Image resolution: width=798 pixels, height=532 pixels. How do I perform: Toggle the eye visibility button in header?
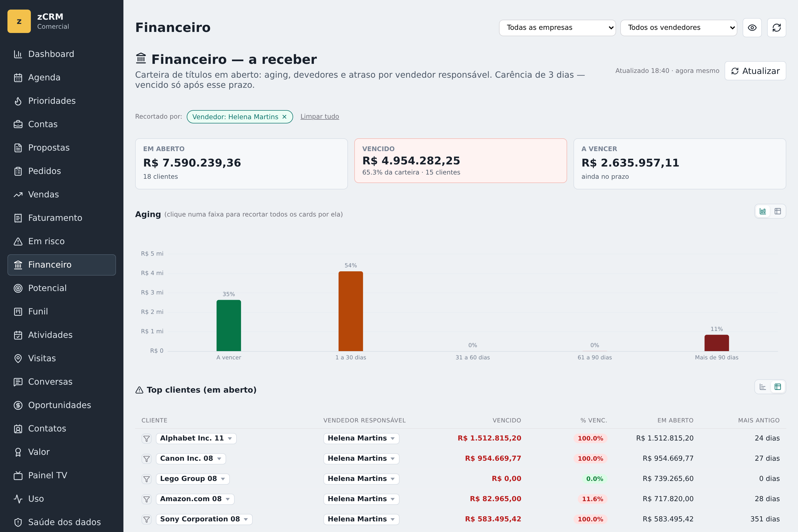click(x=752, y=27)
